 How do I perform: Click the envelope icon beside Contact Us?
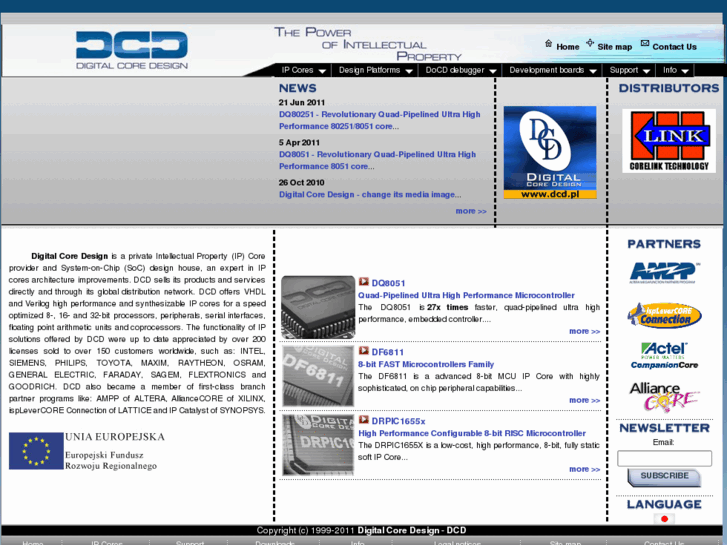coord(645,43)
